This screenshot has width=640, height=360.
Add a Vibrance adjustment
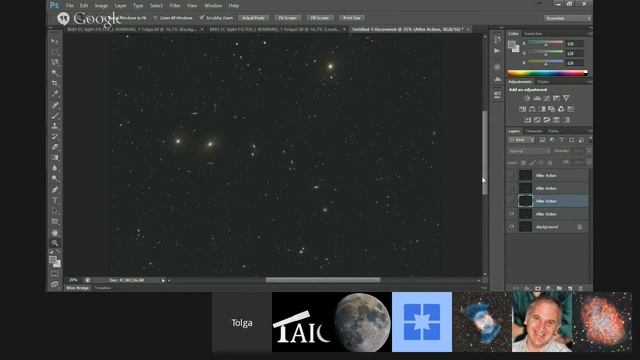[566, 98]
